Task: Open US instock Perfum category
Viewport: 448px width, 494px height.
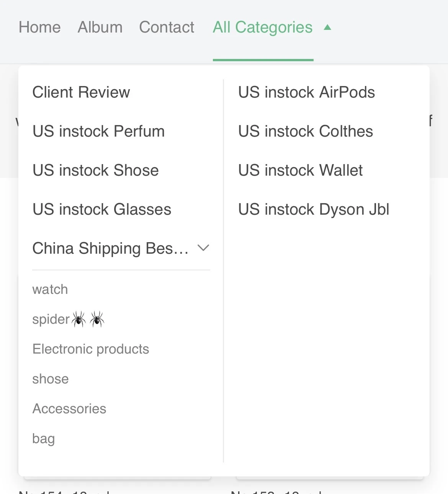Action: (x=99, y=131)
